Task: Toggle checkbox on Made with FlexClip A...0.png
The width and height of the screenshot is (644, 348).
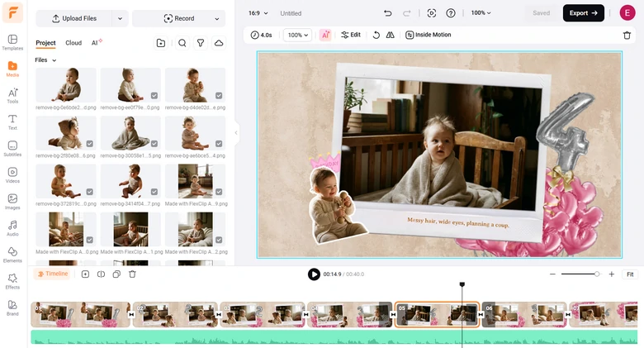Action: tap(89, 240)
